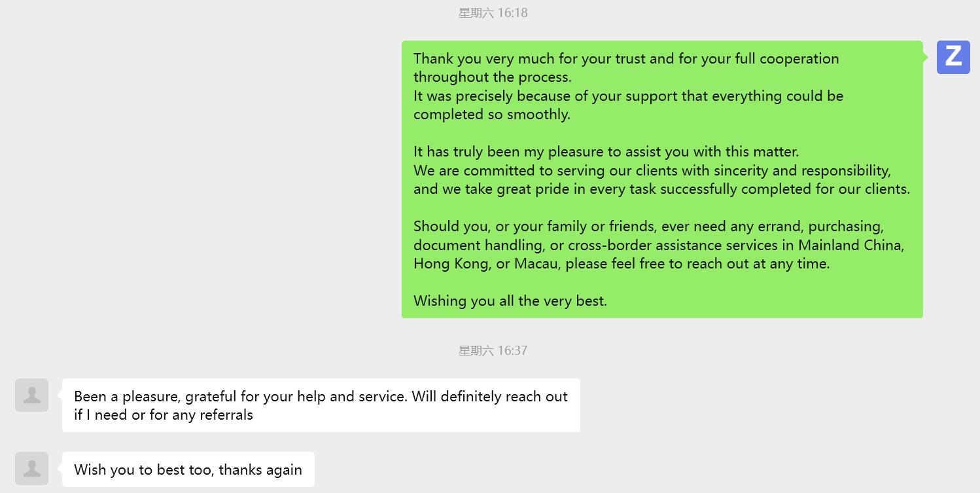Image resolution: width=980 pixels, height=493 pixels.
Task: Click the "Thank you very much" opening line
Action: [625, 58]
